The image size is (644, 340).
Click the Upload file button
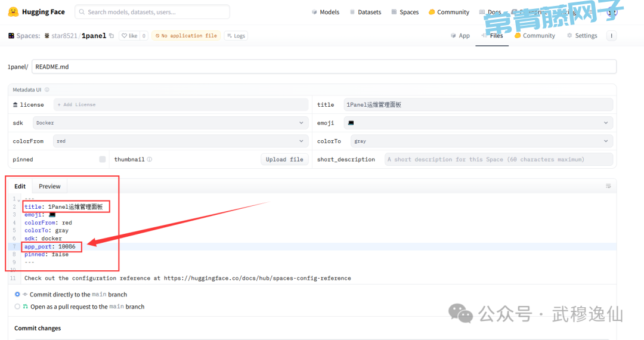[x=284, y=160]
